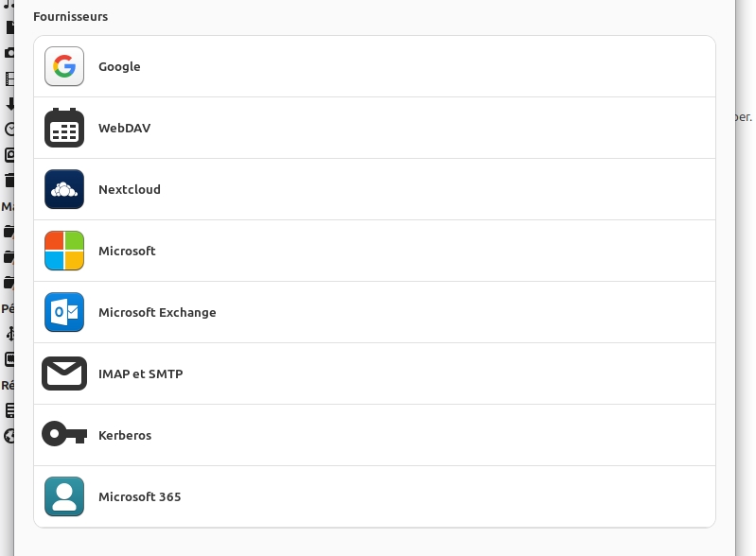This screenshot has height=556, width=756.
Task: Click the Google logo icon
Action: (64, 66)
